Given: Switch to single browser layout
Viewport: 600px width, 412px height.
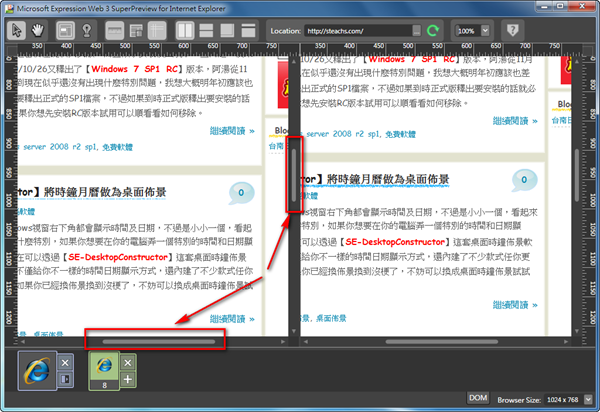Looking at the screenshot, I should pyautogui.click(x=248, y=31).
